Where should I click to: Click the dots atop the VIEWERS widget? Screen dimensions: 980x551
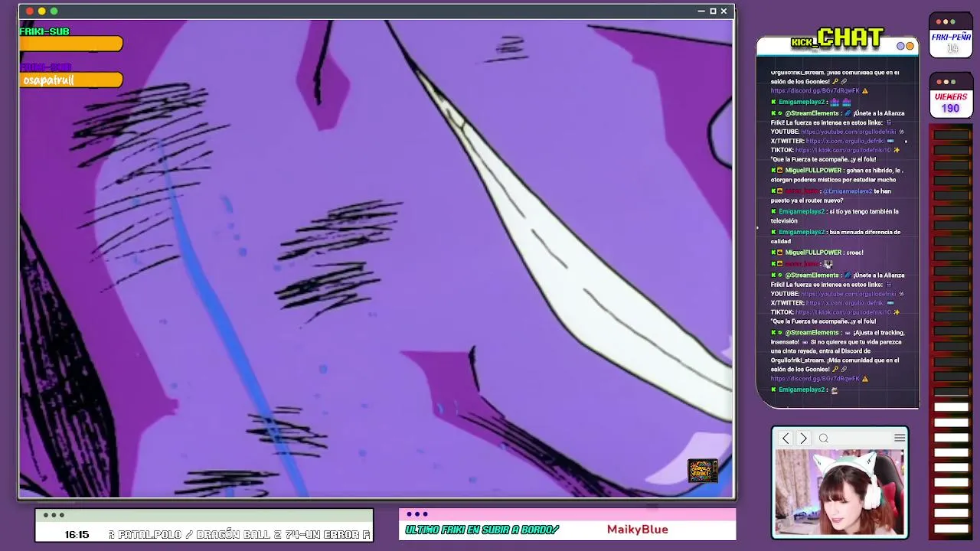(x=946, y=82)
